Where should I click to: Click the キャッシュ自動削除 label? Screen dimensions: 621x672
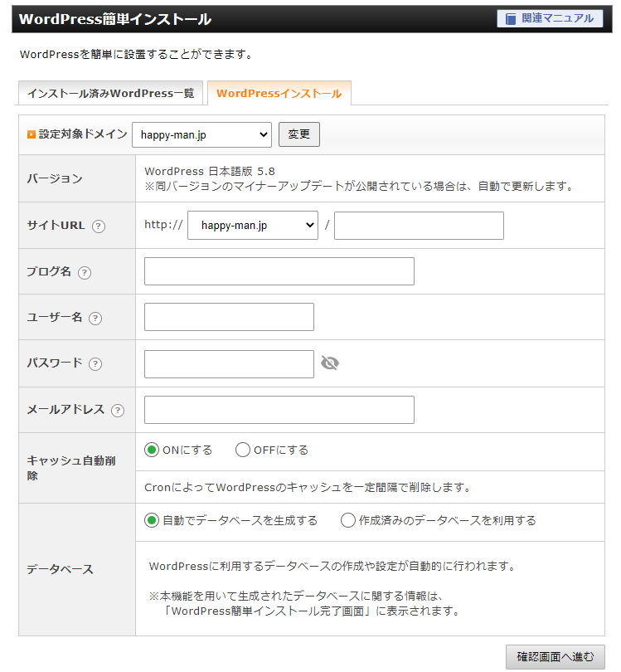click(x=71, y=468)
